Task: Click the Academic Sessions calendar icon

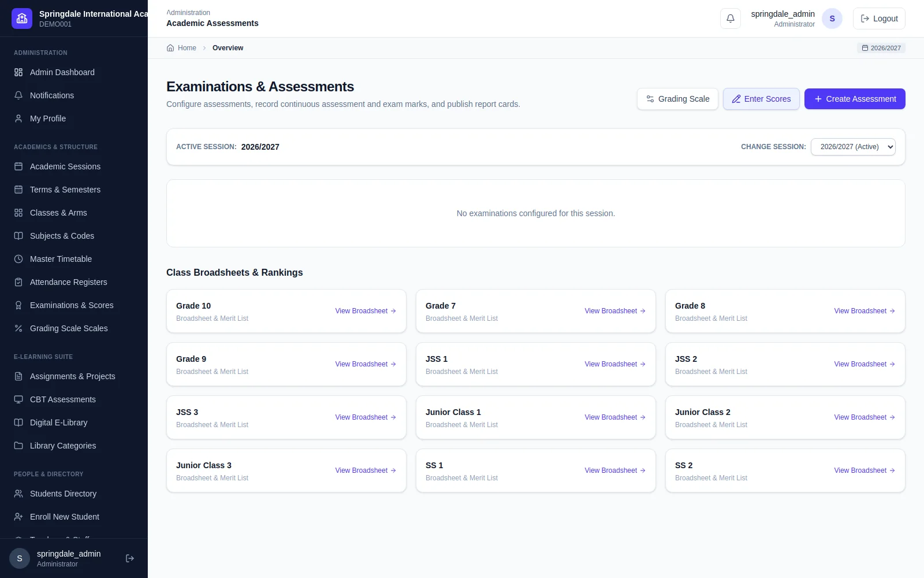Action: tap(18, 166)
